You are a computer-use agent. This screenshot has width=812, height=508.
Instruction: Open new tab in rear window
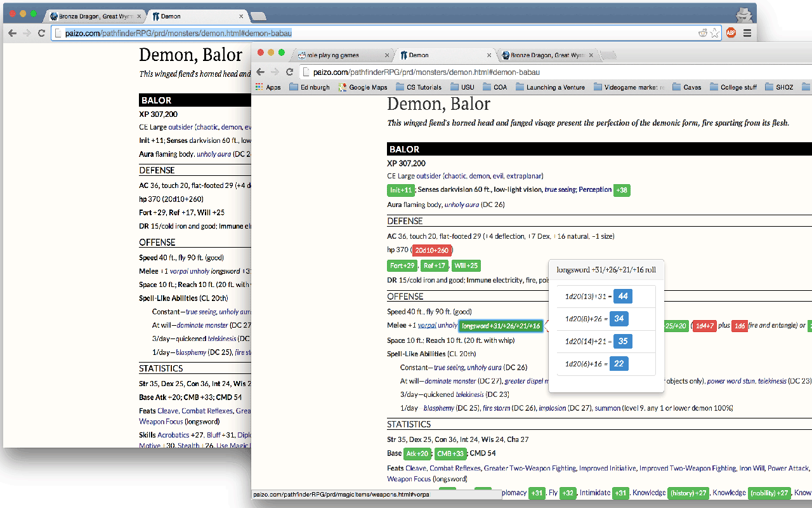pos(258,17)
